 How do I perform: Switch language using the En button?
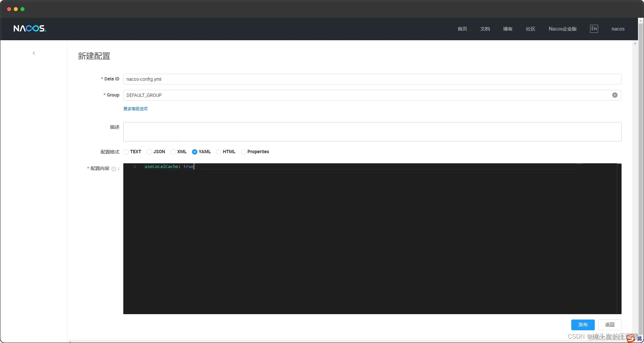click(x=594, y=28)
